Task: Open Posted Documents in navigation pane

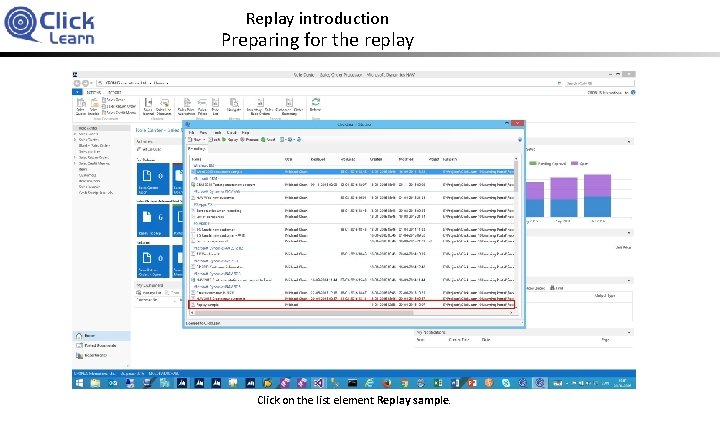Action: click(101, 345)
